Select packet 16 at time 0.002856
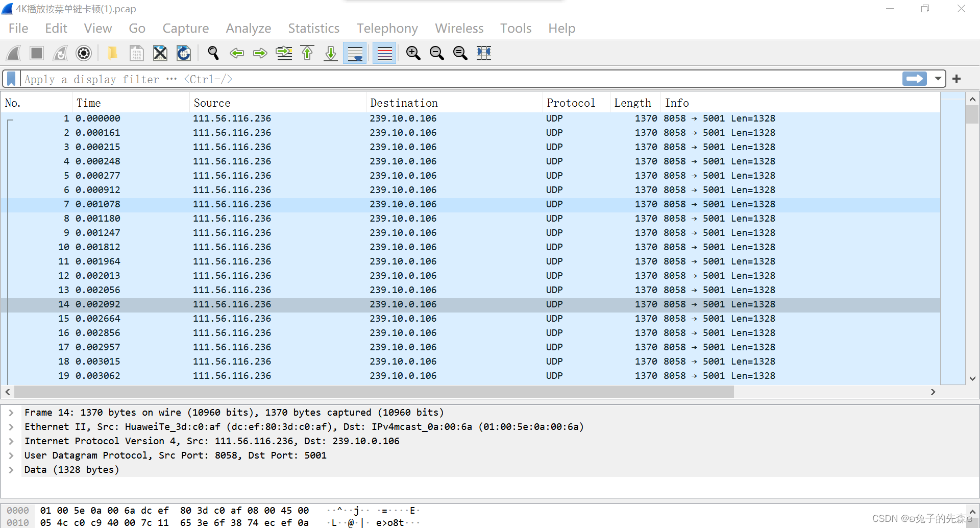 [471, 333]
